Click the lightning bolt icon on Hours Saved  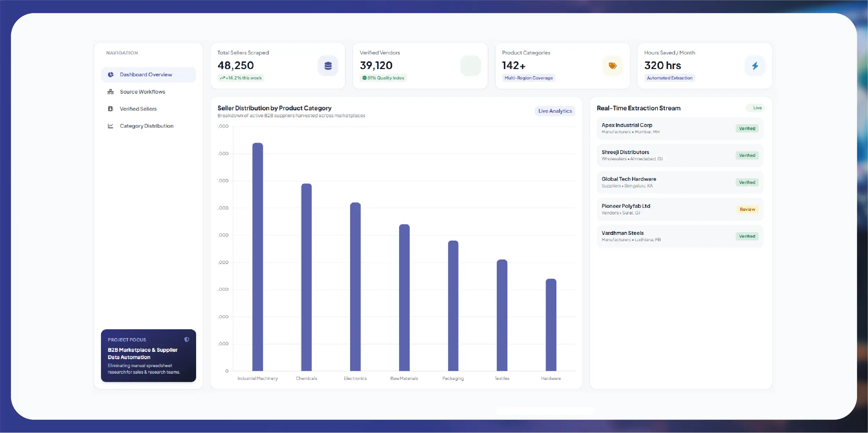pyautogui.click(x=755, y=66)
